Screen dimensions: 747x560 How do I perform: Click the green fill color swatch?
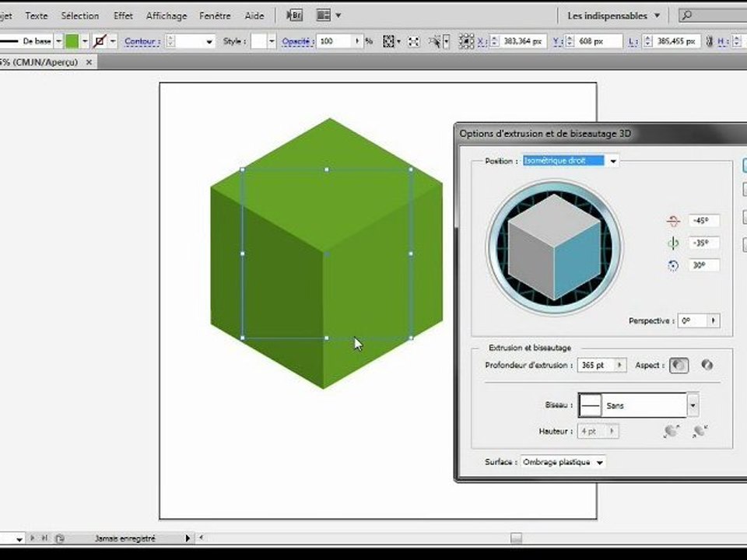[x=72, y=41]
